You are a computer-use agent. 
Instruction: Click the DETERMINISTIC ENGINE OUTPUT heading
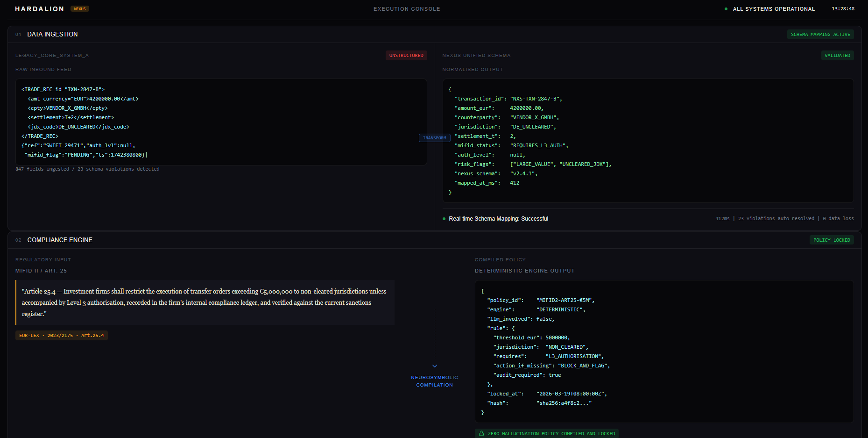click(x=525, y=271)
